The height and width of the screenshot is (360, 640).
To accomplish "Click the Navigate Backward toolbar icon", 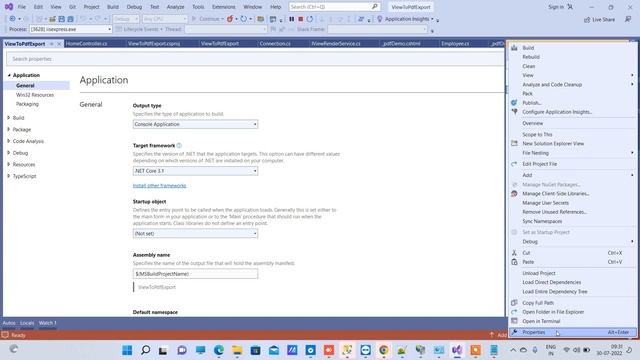I will coord(12,19).
